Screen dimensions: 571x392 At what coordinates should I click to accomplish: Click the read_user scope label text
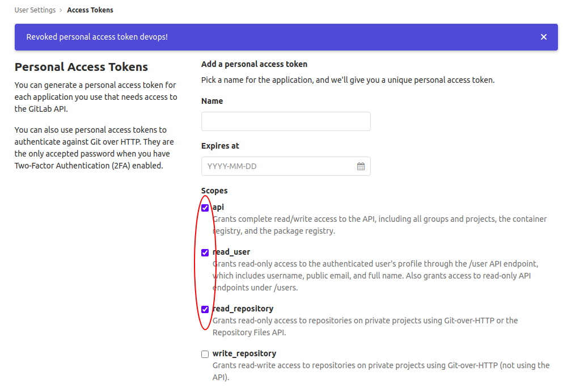click(231, 252)
